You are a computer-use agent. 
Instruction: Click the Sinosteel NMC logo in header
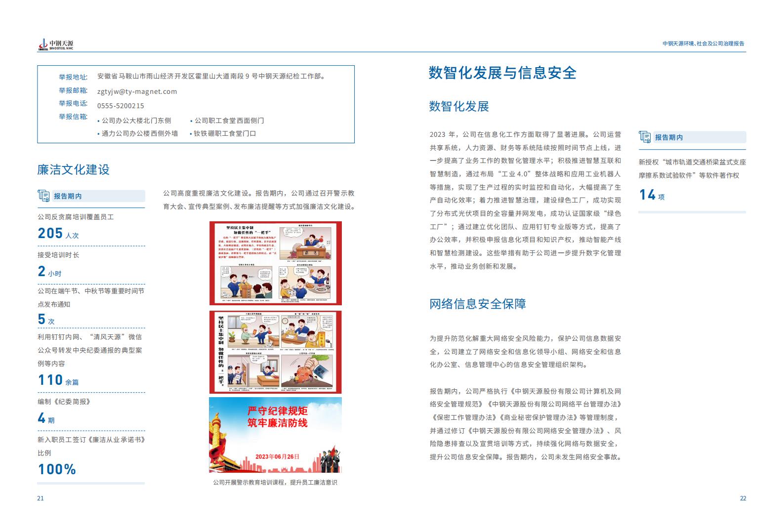(55, 45)
